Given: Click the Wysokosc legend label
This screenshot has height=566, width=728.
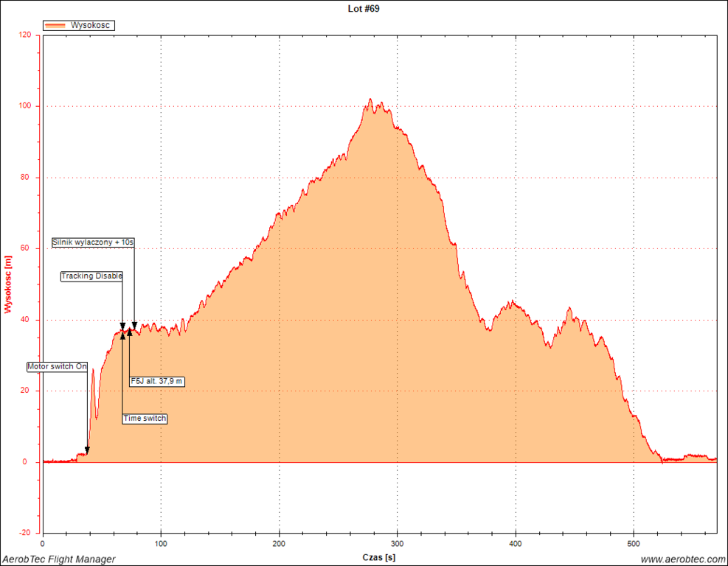Looking at the screenshot, I should pos(90,25).
